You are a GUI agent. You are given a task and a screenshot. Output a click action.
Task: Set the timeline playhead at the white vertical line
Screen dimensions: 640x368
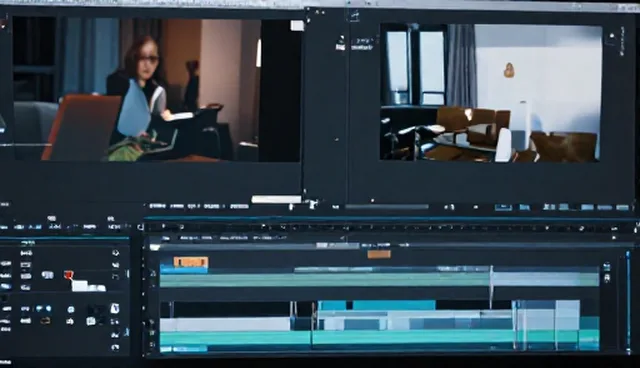491,288
